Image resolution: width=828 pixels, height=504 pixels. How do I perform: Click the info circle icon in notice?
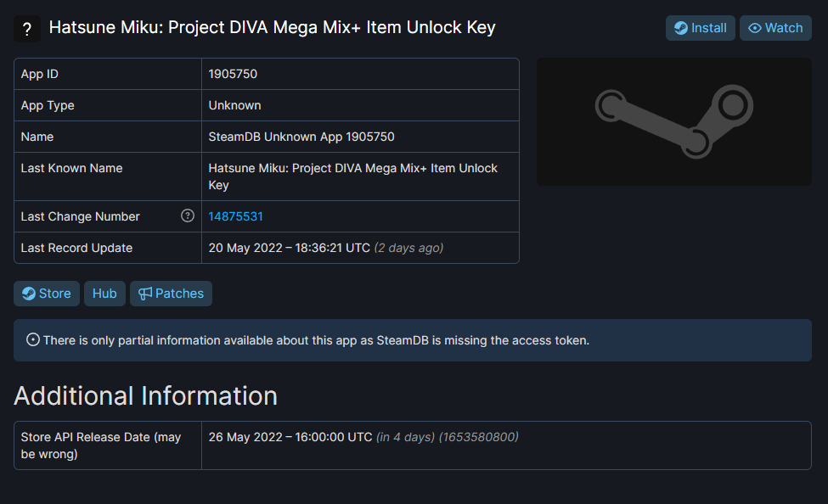(33, 340)
